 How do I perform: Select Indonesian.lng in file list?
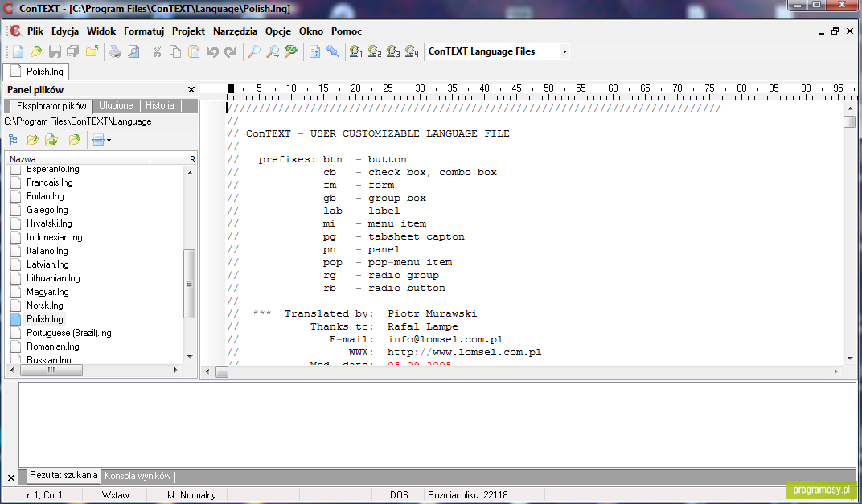point(55,237)
